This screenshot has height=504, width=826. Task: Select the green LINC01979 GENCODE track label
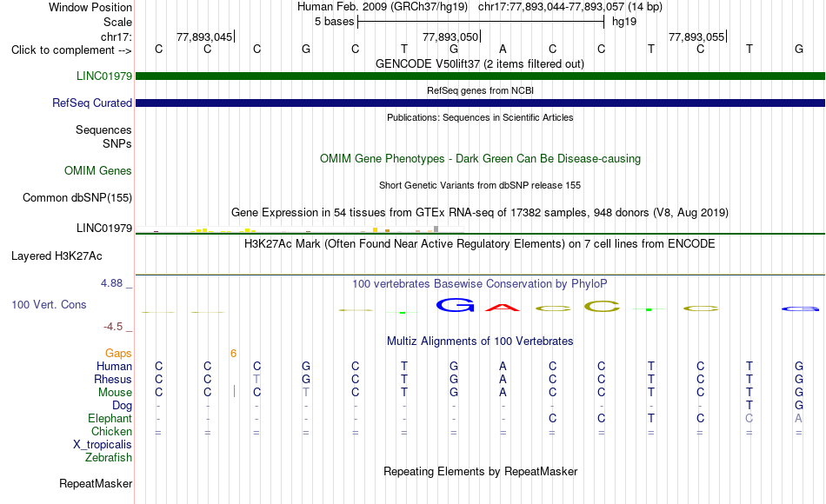click(103, 76)
